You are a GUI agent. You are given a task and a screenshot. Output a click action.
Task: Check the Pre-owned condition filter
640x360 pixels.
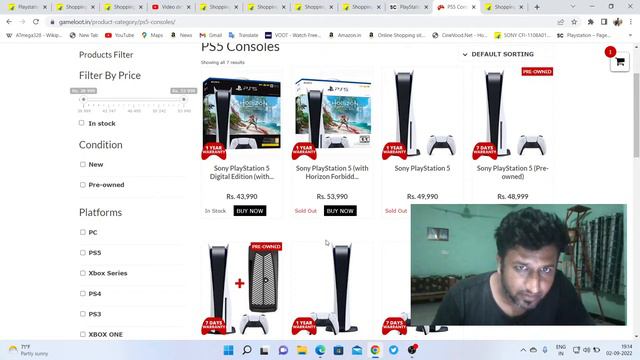[x=83, y=184]
